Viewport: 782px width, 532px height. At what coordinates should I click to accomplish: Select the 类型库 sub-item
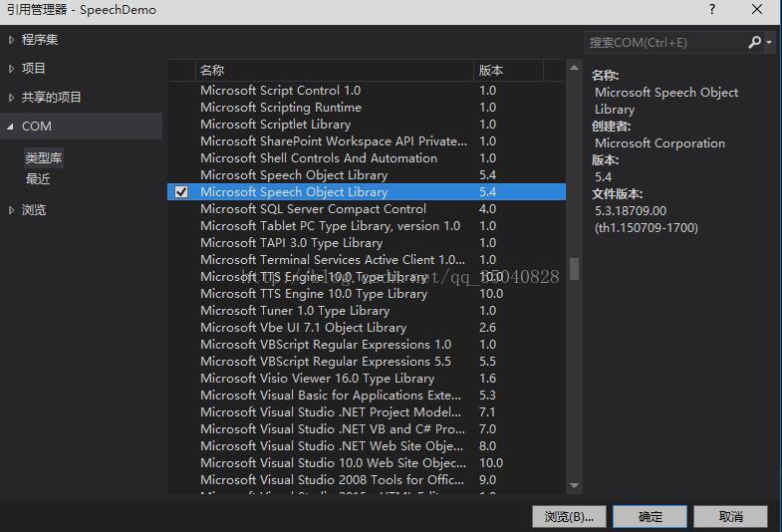[x=44, y=158]
